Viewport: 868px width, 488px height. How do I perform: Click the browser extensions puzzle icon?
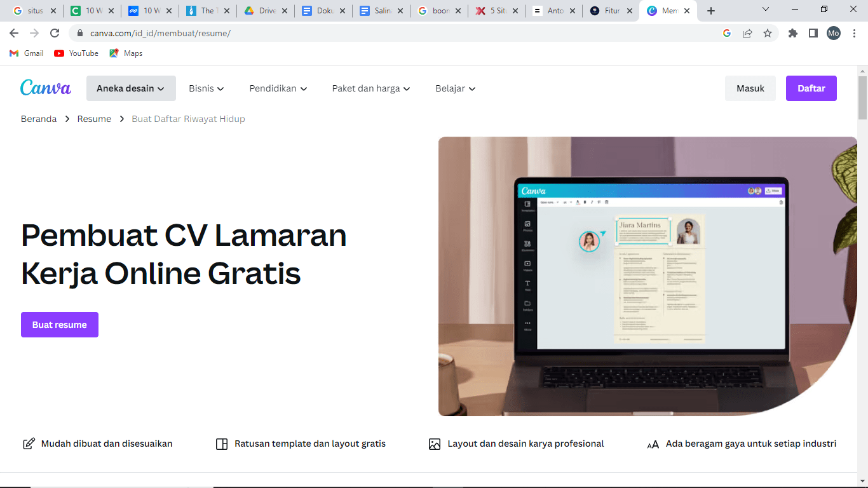tap(792, 32)
